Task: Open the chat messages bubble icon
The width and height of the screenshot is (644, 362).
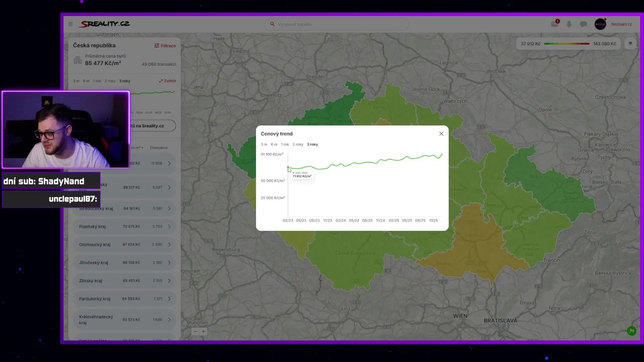Action: [584, 24]
